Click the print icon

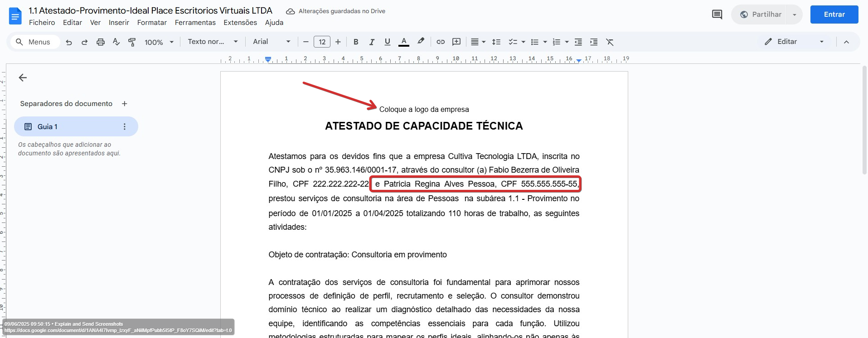[x=101, y=42]
